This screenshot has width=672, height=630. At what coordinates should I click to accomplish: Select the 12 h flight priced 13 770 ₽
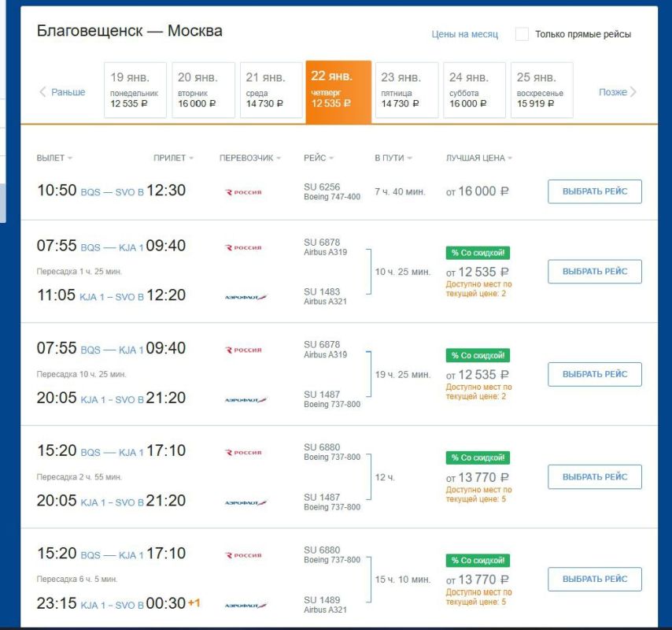594,477
